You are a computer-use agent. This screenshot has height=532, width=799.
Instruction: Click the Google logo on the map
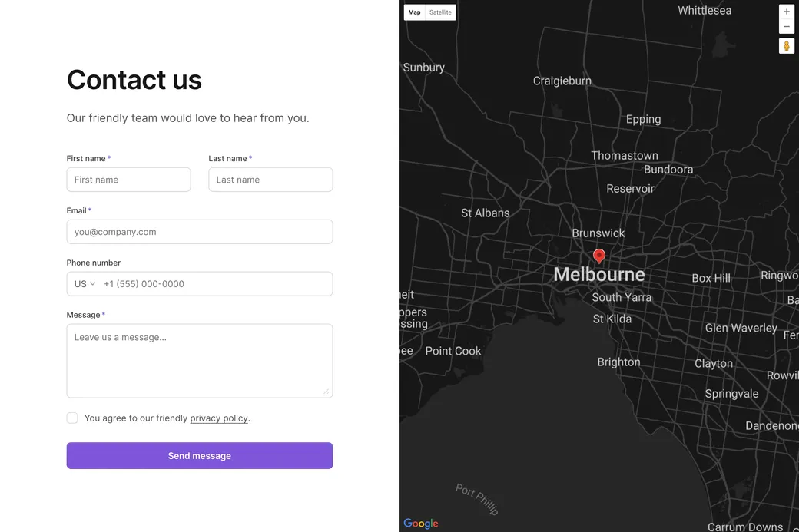421,524
